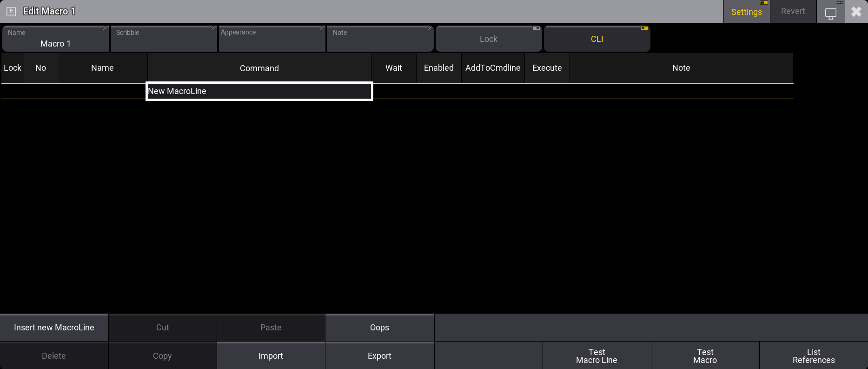
Task: Run Test Macro Line
Action: 596,356
